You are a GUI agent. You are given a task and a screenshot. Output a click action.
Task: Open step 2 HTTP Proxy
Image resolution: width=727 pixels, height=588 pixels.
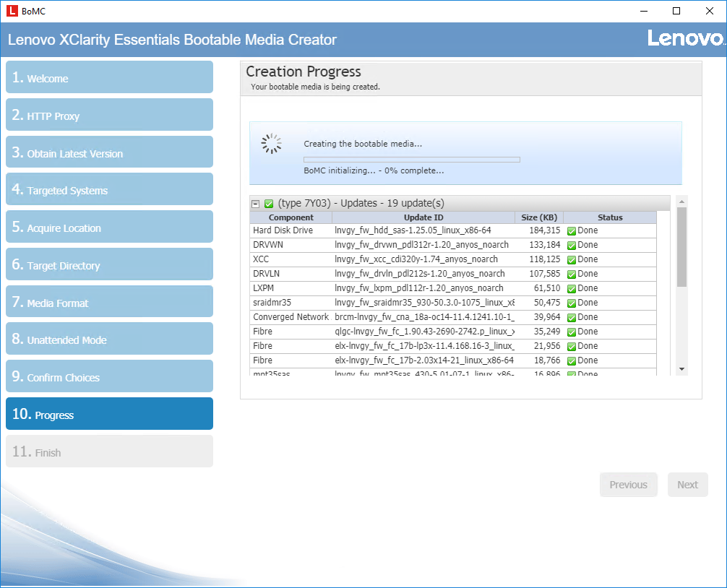[109, 114]
